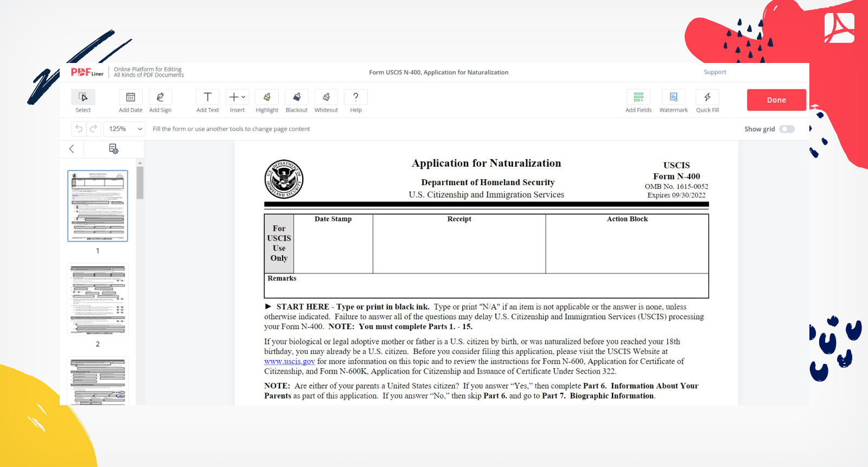Open the 125% zoom dropdown
868x467 pixels.
(x=125, y=129)
